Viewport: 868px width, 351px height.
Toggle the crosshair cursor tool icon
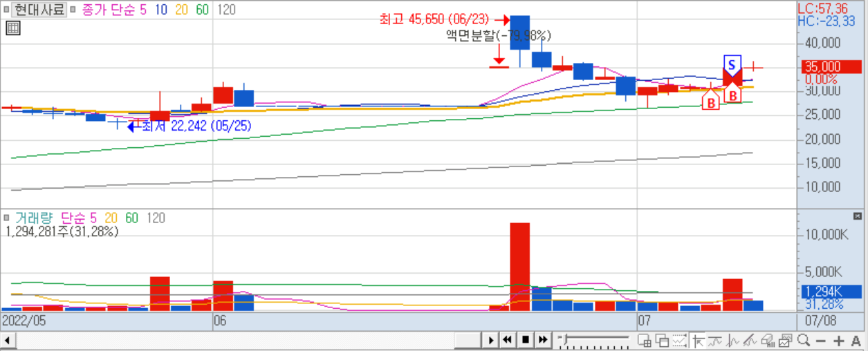click(x=697, y=340)
